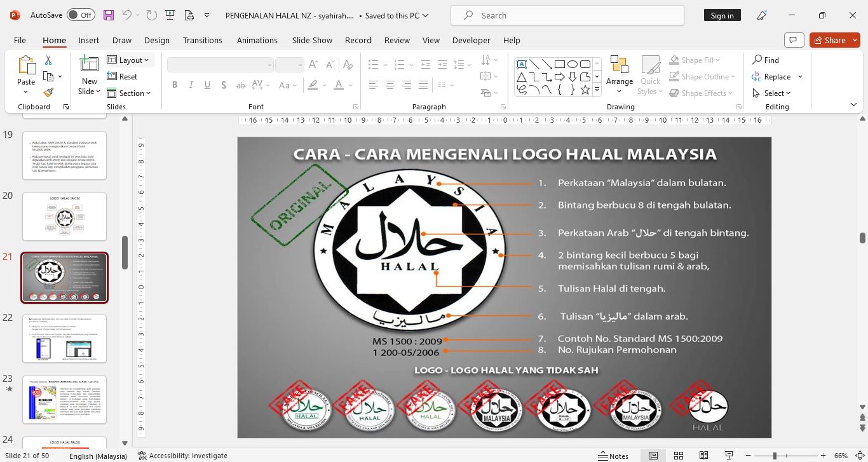Open Slide Sorter view in status bar

(x=679, y=456)
